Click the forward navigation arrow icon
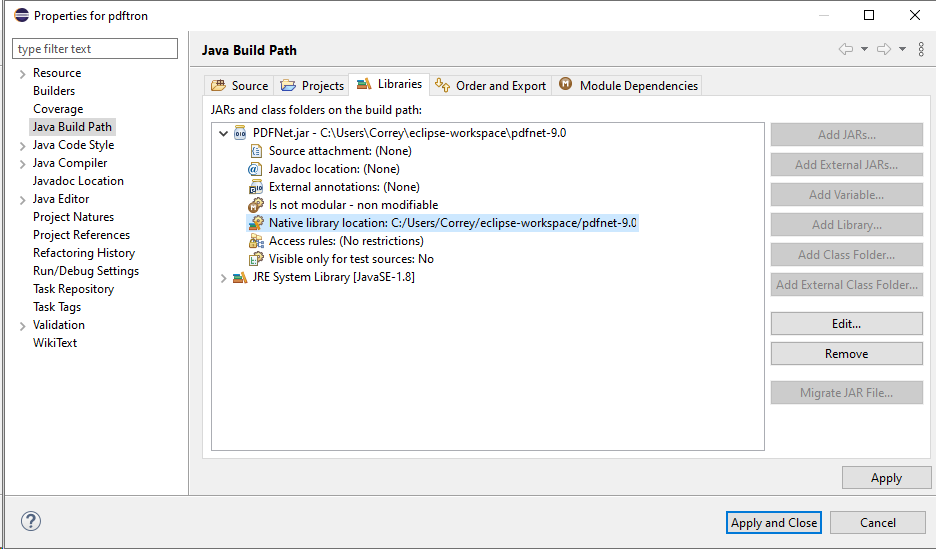Image resolution: width=936 pixels, height=549 pixels. [x=883, y=49]
